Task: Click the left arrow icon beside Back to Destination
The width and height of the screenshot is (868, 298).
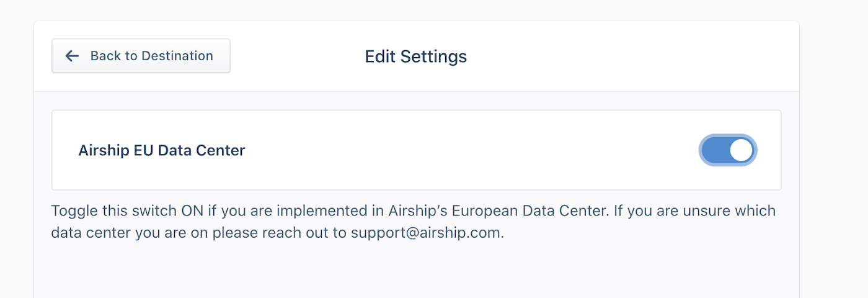Action: coord(73,56)
